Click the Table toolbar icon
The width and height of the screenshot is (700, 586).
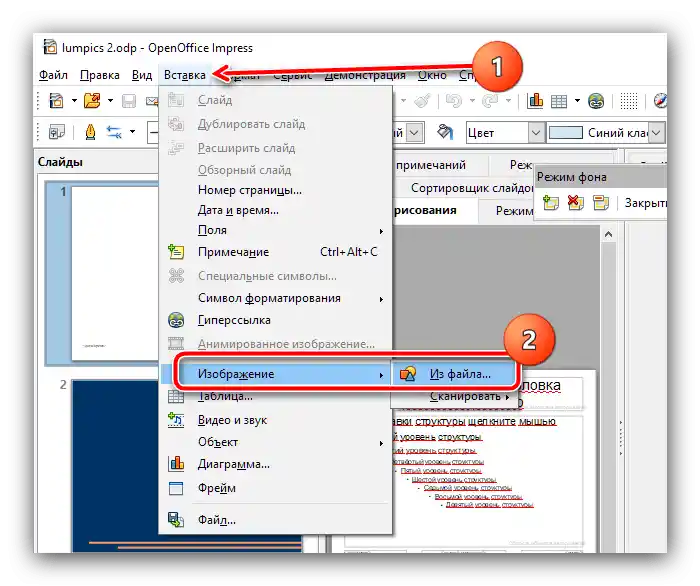tap(559, 101)
